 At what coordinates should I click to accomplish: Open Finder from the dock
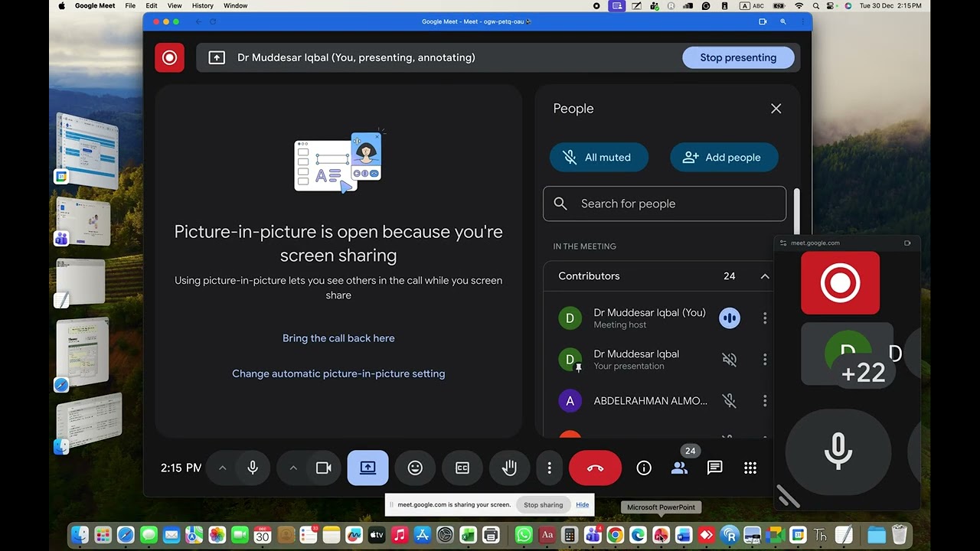click(80, 535)
